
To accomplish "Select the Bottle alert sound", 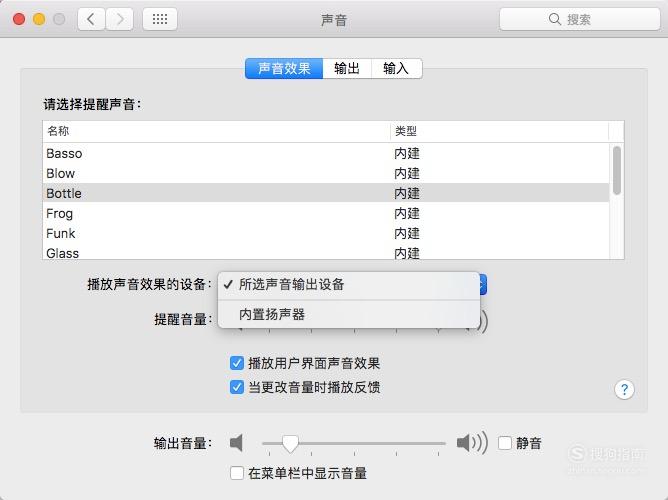I will (326, 193).
